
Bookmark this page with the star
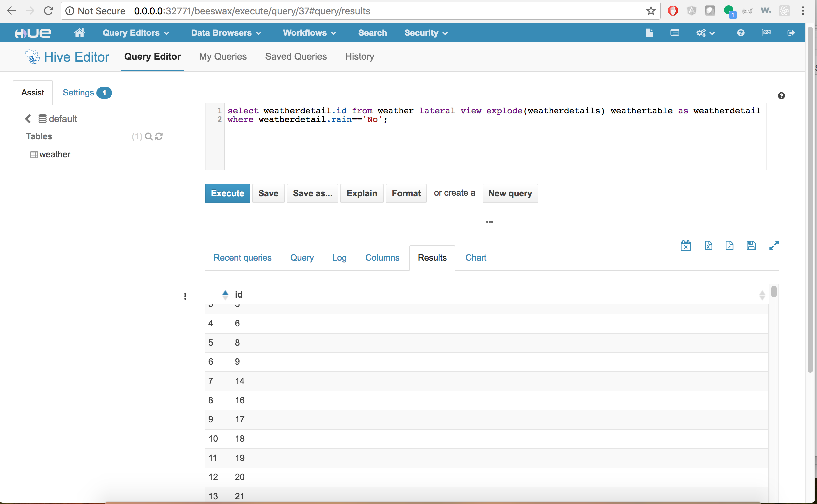(651, 11)
